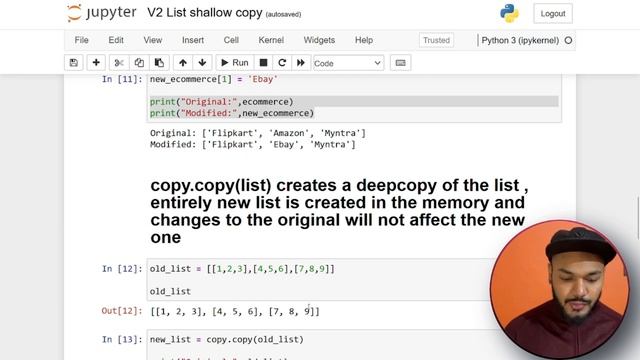
Task: Restart the kernel icon
Action: 282,63
